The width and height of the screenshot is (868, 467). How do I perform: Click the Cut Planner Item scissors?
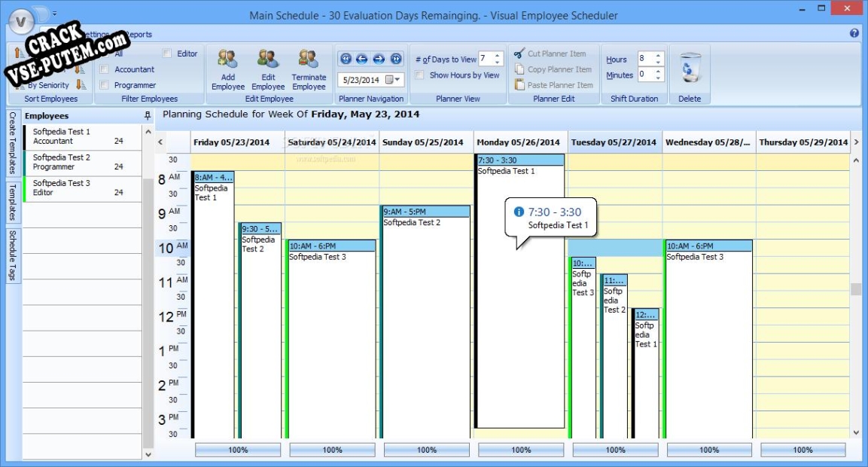pyautogui.click(x=519, y=53)
